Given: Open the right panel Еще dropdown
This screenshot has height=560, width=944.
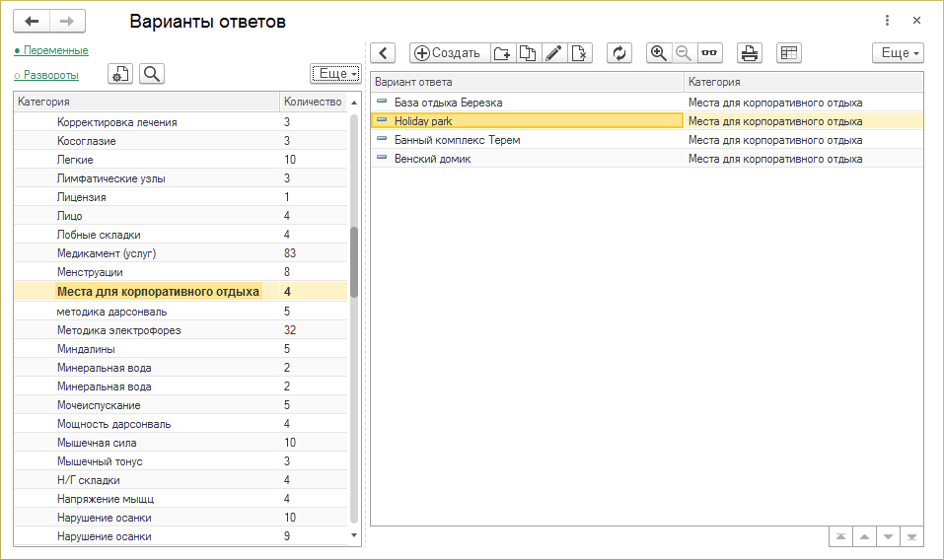Looking at the screenshot, I should (898, 53).
